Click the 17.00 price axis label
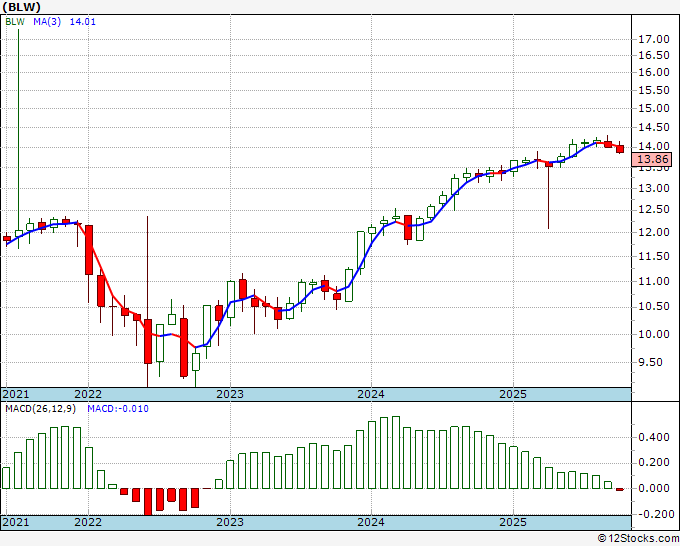This screenshot has width=680, height=546. (654, 39)
